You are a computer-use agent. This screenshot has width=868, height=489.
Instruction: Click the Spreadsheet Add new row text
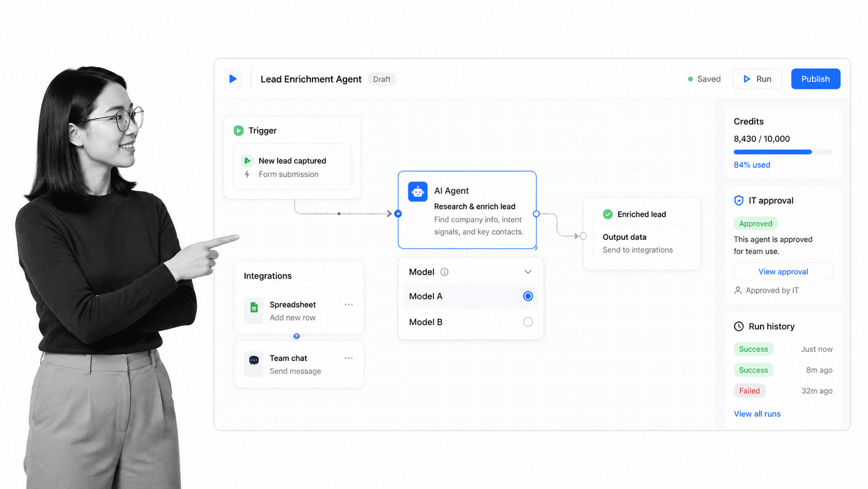[x=292, y=318]
